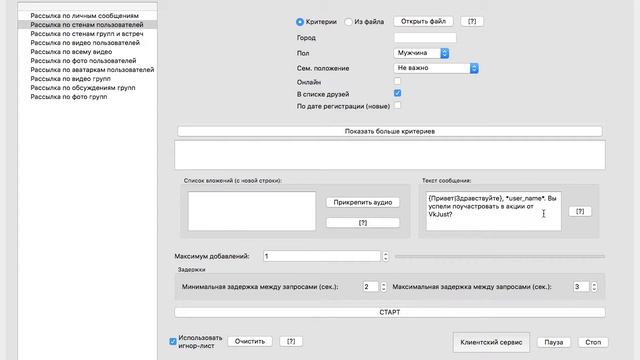
Task: Click the Пауза button
Action: [553, 342]
